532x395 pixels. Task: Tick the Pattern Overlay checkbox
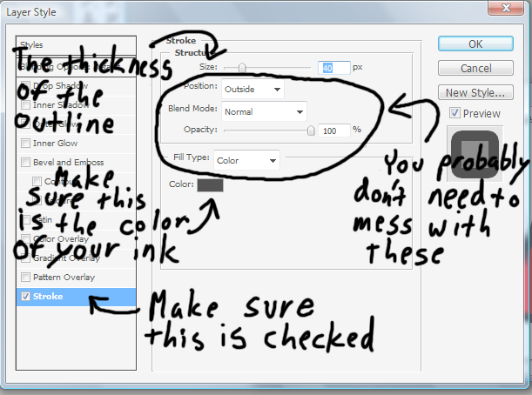pos(26,278)
